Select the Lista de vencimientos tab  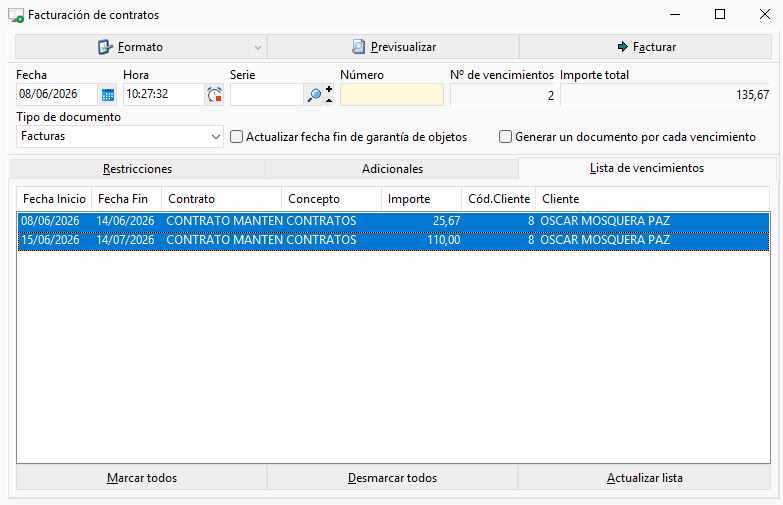coord(647,168)
